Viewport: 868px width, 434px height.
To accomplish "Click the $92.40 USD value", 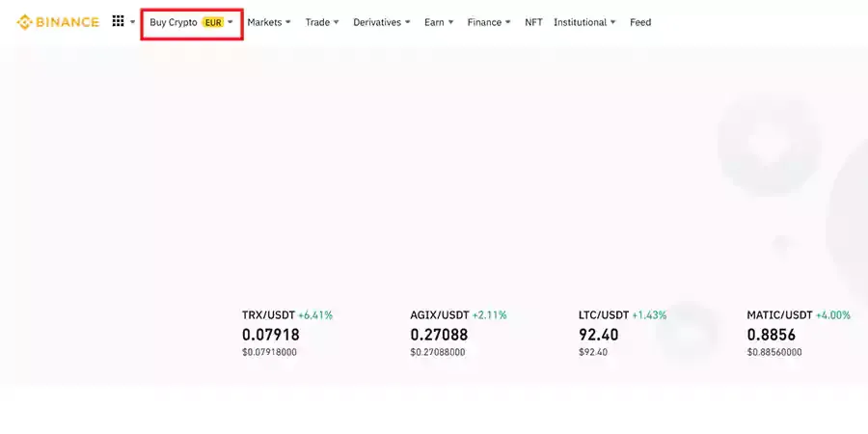I will click(593, 353).
